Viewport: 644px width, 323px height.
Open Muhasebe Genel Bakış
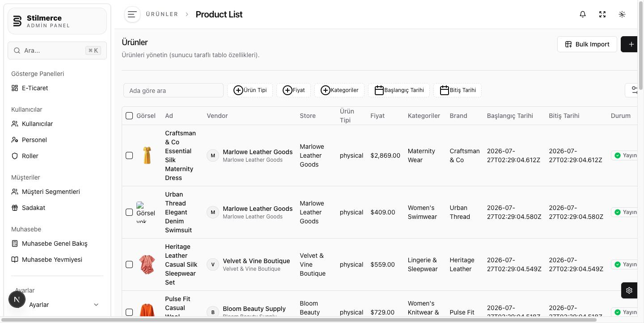[x=57, y=243]
